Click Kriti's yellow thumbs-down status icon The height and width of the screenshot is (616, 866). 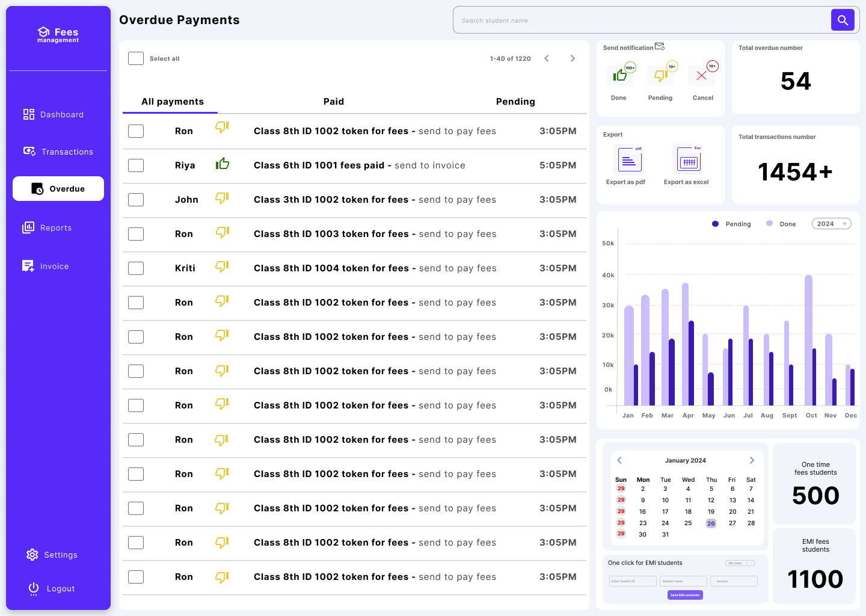click(223, 266)
